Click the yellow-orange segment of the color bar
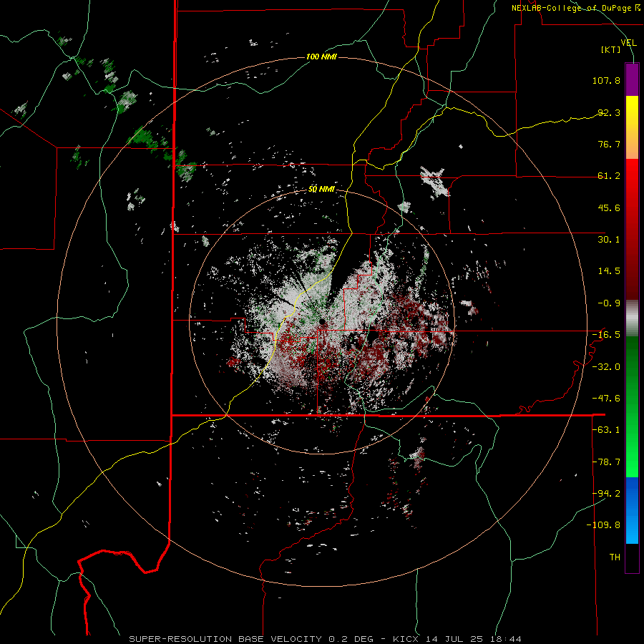Screen dimensions: 644x644 click(x=632, y=127)
